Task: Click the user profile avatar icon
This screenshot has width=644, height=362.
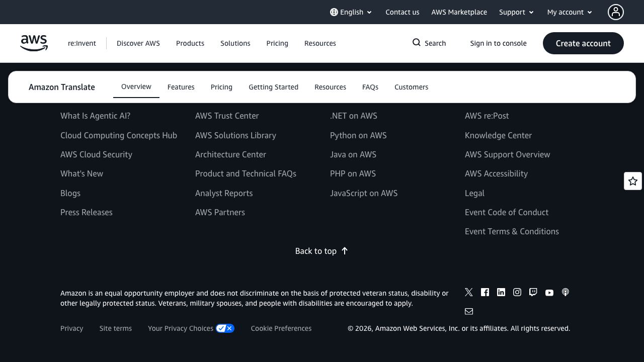Action: [x=616, y=12]
